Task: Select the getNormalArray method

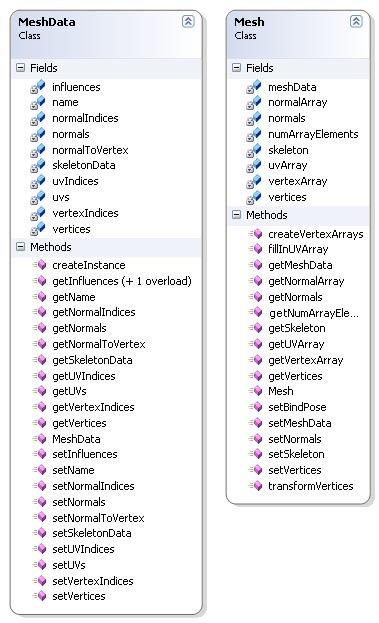Action: 306,281
